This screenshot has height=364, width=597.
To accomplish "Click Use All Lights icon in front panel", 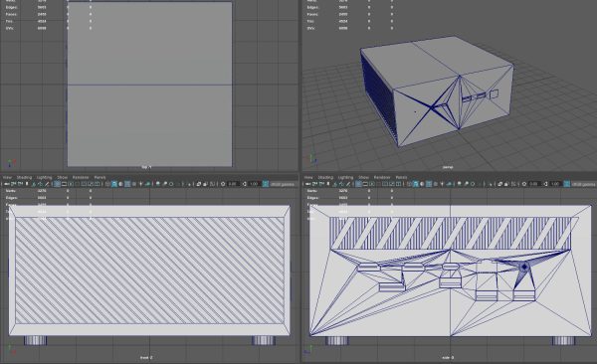I will pyautogui.click(x=141, y=184).
